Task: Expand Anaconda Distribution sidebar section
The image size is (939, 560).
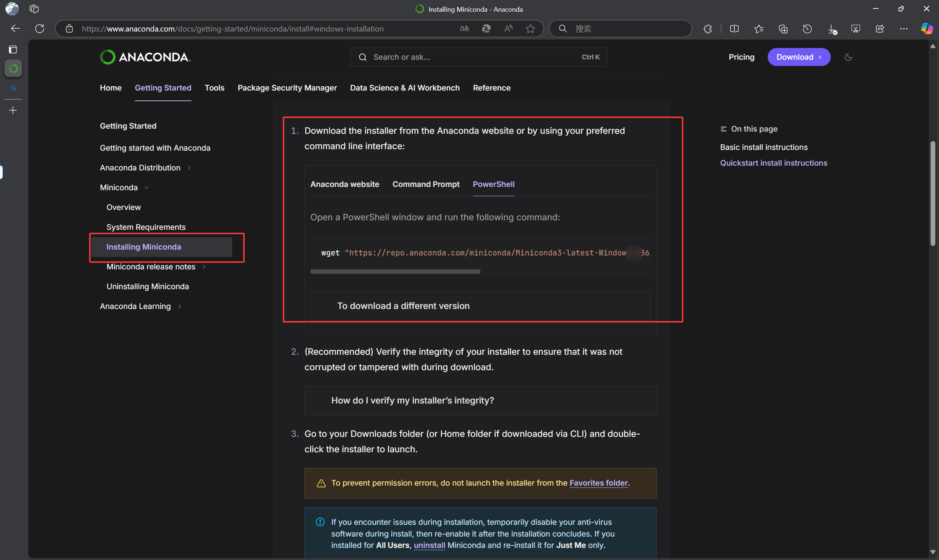Action: 189,167
